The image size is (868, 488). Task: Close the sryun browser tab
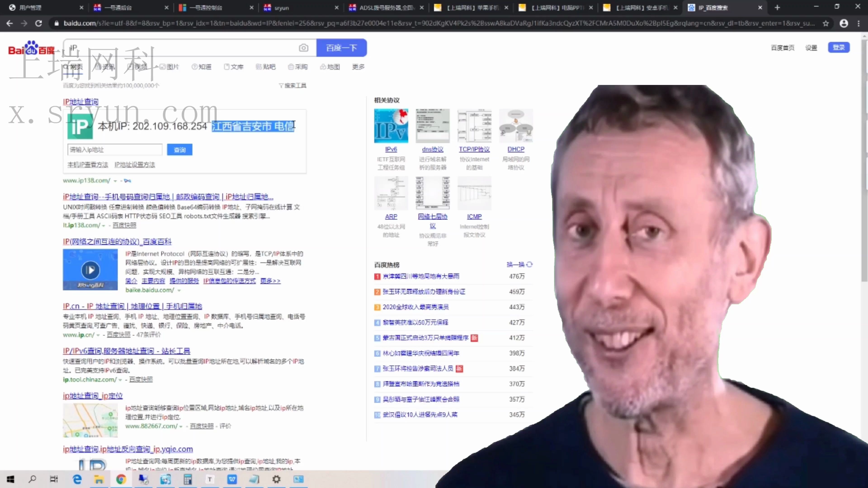[x=336, y=7]
